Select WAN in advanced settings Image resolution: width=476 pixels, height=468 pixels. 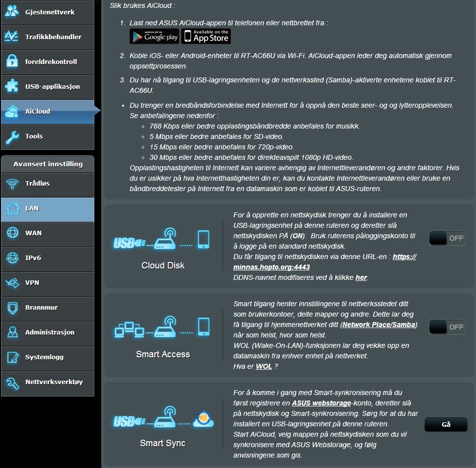[48, 234]
